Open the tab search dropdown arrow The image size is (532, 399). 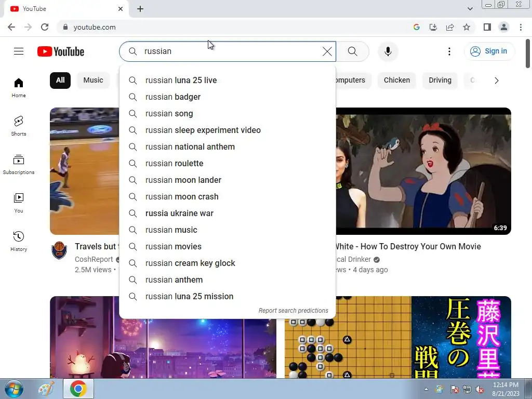pos(470,9)
